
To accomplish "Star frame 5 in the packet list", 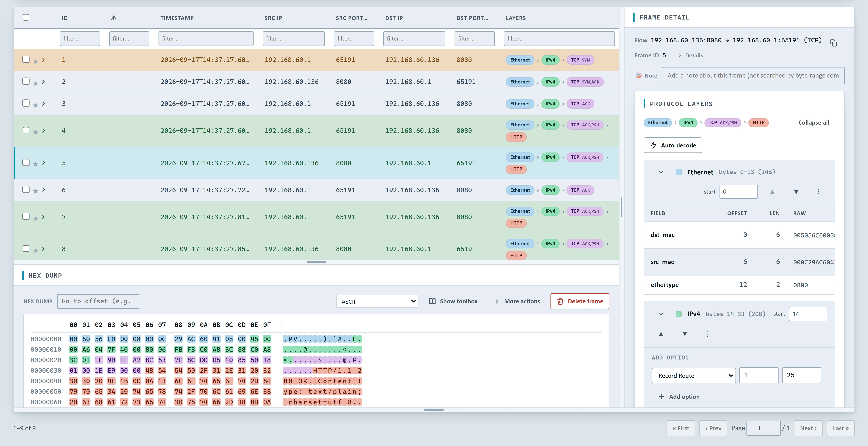I will [x=36, y=164].
